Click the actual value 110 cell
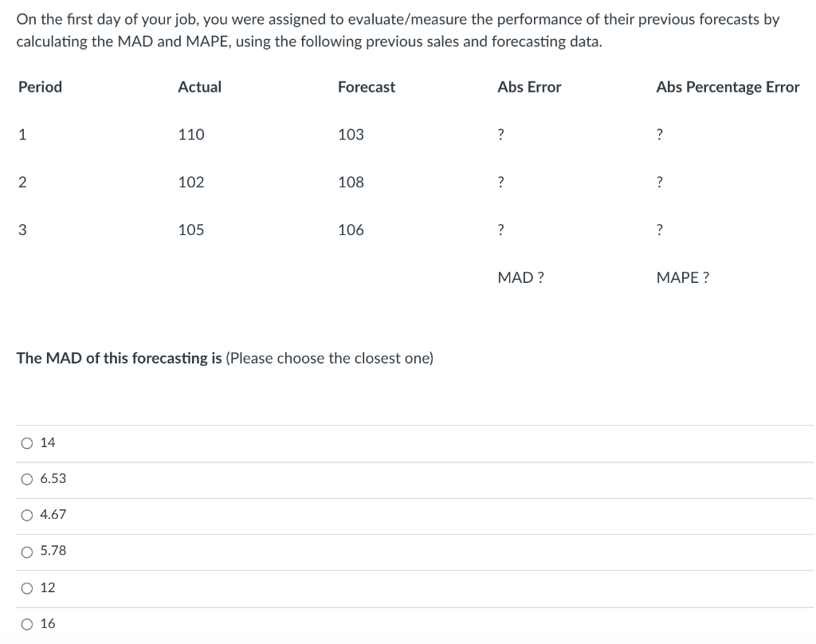This screenshot has width=816, height=644. click(x=191, y=135)
